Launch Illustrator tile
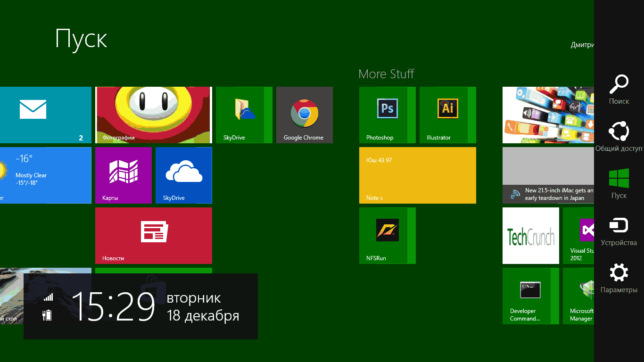The width and height of the screenshot is (644, 362). click(448, 115)
